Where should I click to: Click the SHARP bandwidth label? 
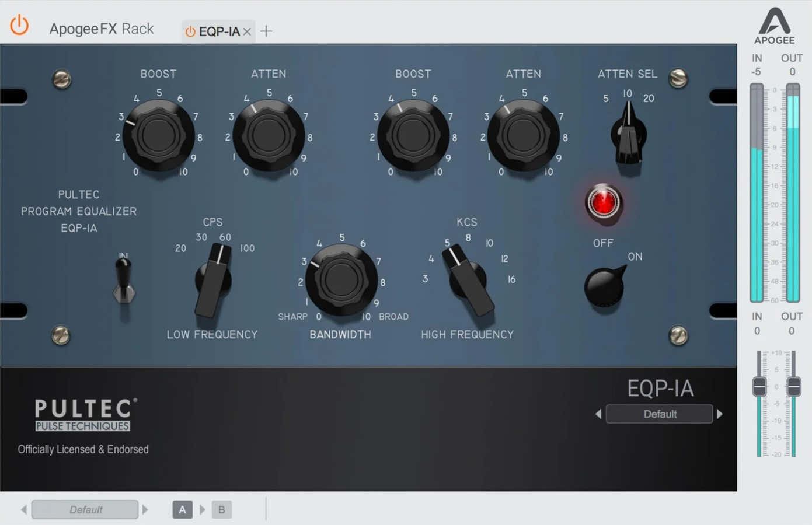292,317
